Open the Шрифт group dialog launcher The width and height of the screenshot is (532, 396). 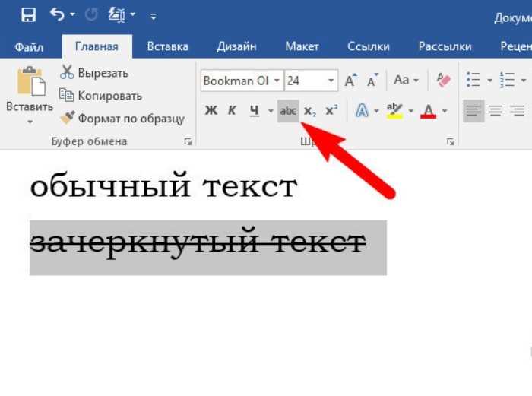click(450, 141)
